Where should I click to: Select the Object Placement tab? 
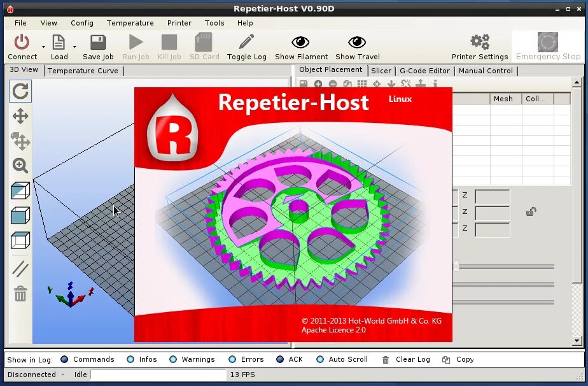point(330,70)
